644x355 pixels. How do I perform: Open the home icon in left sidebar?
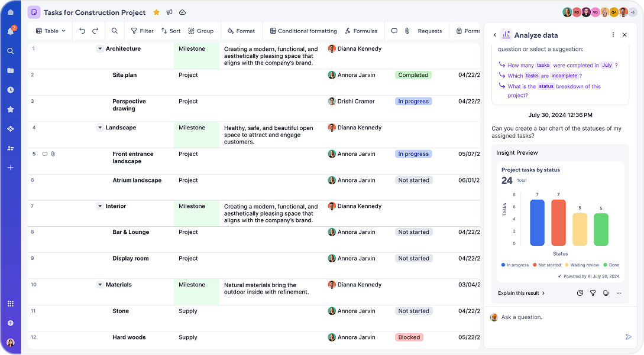(x=11, y=12)
